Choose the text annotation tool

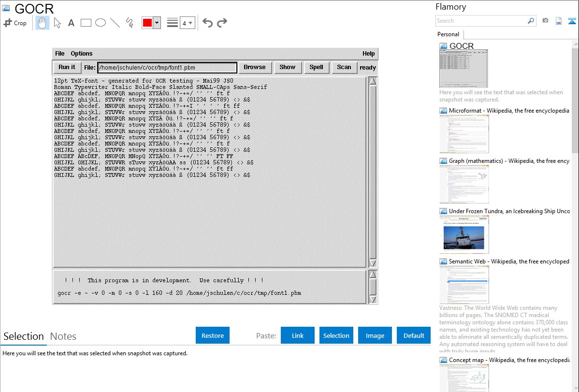coord(71,23)
